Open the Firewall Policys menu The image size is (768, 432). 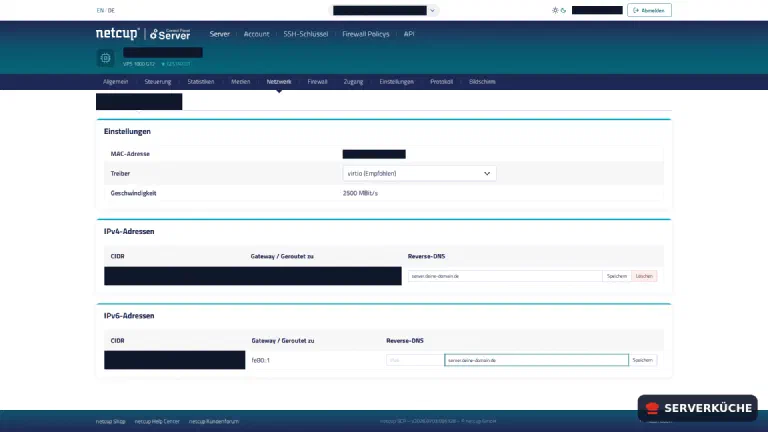tap(365, 34)
